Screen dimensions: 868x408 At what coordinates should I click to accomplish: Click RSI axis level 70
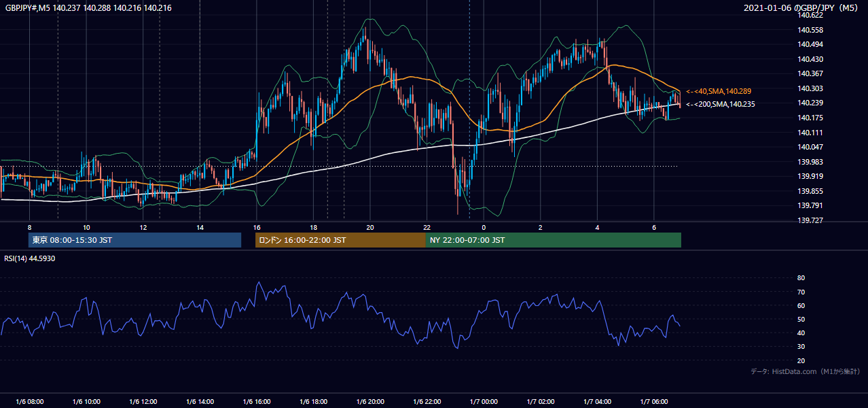click(x=801, y=292)
